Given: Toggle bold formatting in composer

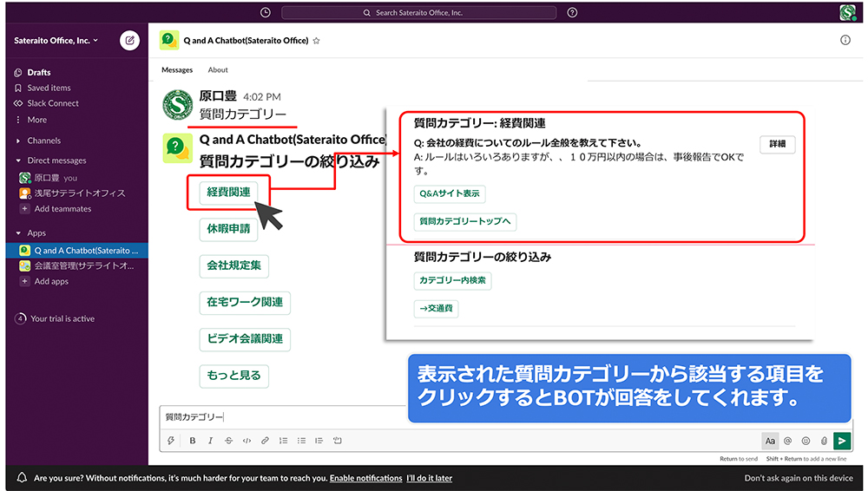Looking at the screenshot, I should point(192,441).
